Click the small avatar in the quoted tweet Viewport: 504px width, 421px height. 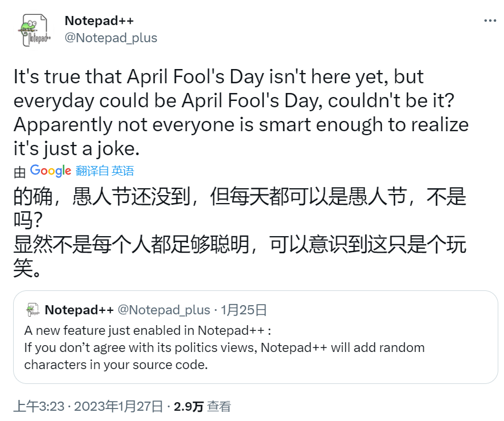[31, 310]
